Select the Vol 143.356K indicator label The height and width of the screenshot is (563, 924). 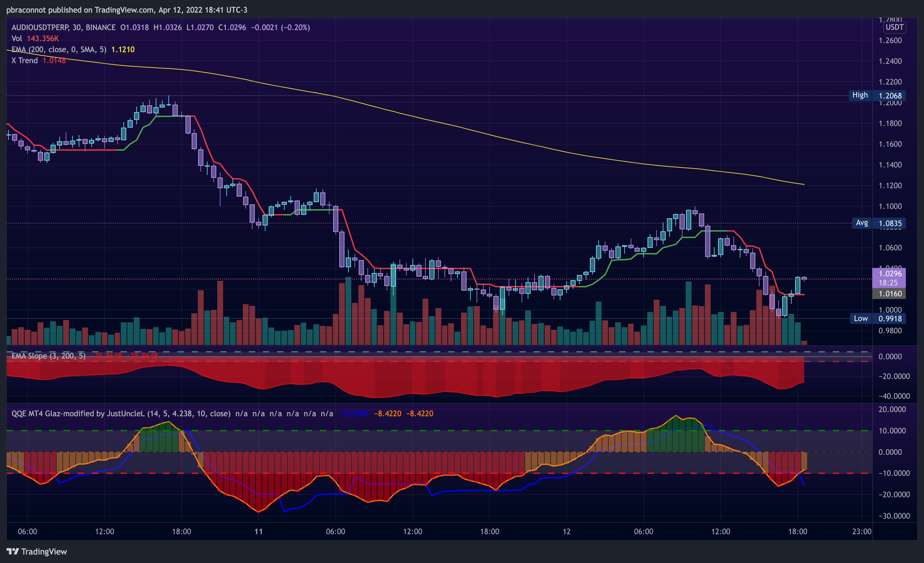point(35,39)
